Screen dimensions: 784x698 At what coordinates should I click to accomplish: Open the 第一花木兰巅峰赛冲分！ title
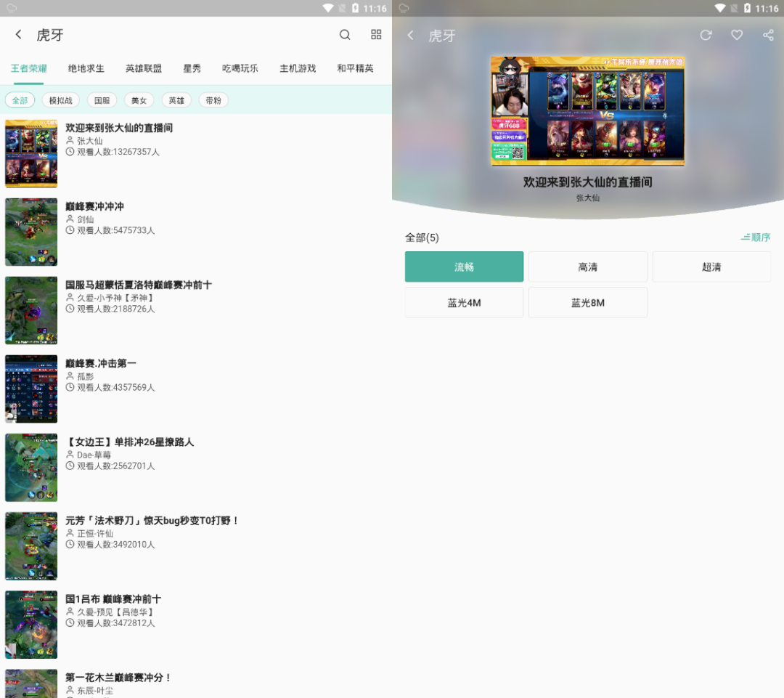click(118, 678)
